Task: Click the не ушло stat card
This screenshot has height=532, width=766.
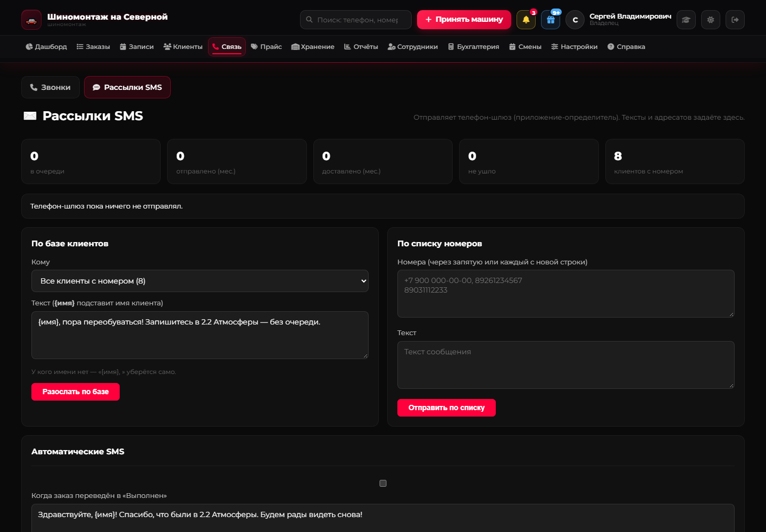Action: 529,162
